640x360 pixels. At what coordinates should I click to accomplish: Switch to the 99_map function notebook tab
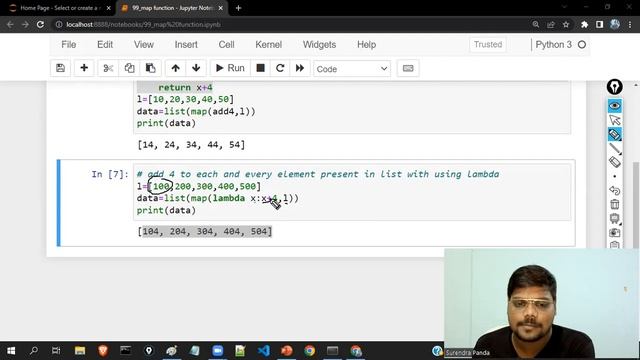[x=172, y=8]
